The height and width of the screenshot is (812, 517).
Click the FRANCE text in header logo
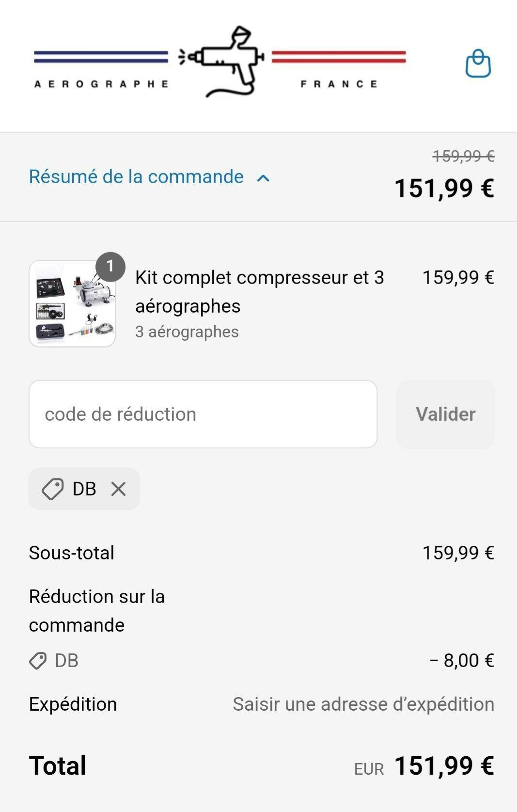click(339, 84)
